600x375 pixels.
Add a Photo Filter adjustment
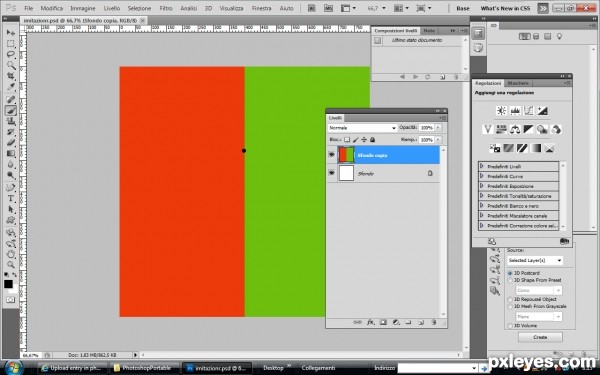[x=542, y=129]
